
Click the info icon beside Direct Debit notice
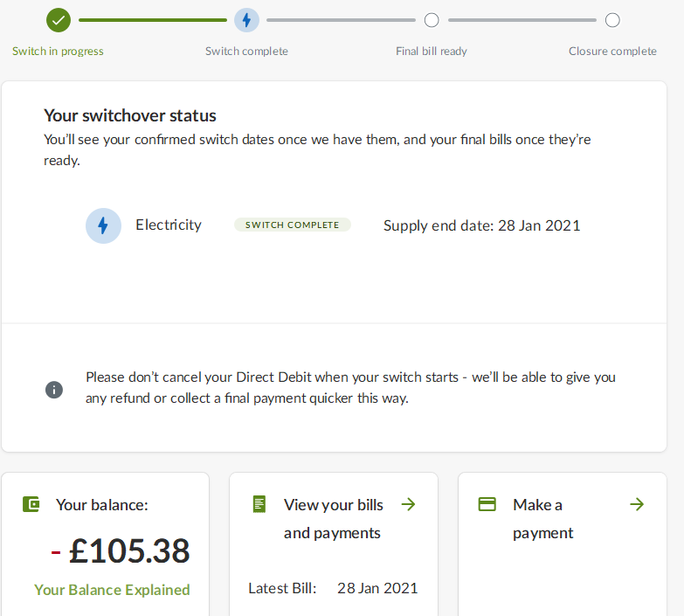(54, 390)
